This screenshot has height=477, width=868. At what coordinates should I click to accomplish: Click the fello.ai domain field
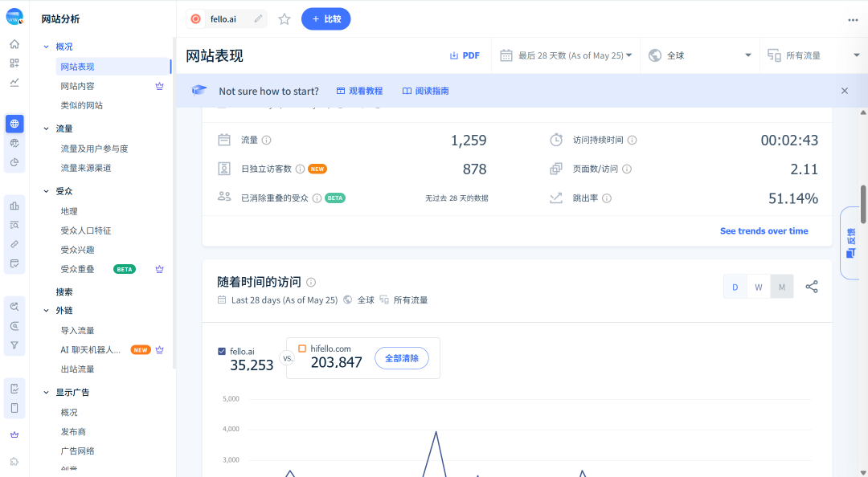[227, 18]
